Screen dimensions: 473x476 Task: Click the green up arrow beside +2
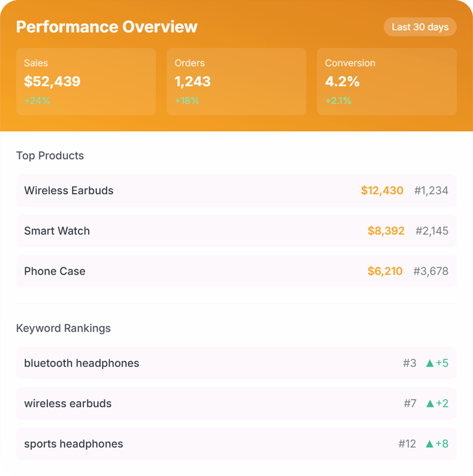tap(430, 404)
